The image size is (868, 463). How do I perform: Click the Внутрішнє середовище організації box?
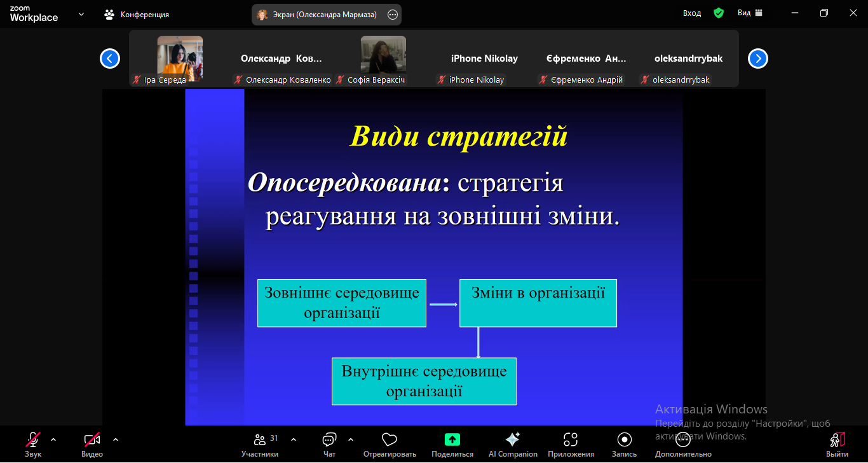coord(424,381)
